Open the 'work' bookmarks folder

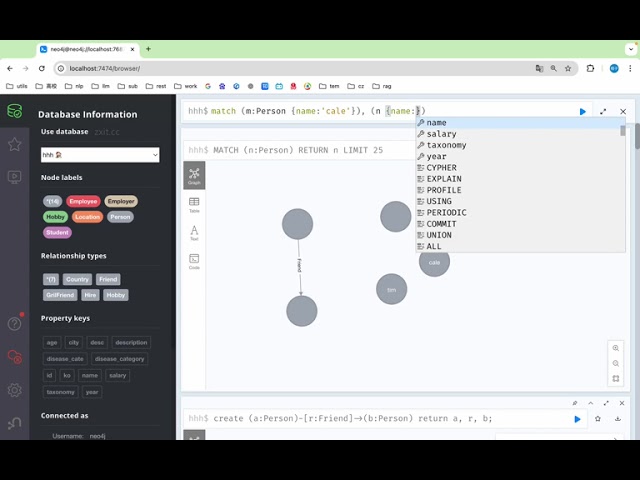point(185,86)
